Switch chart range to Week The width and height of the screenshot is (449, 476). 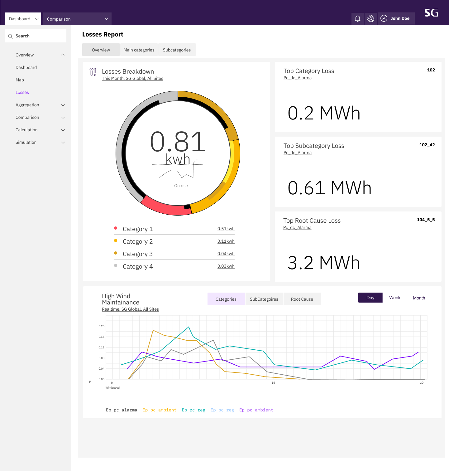[395, 298]
